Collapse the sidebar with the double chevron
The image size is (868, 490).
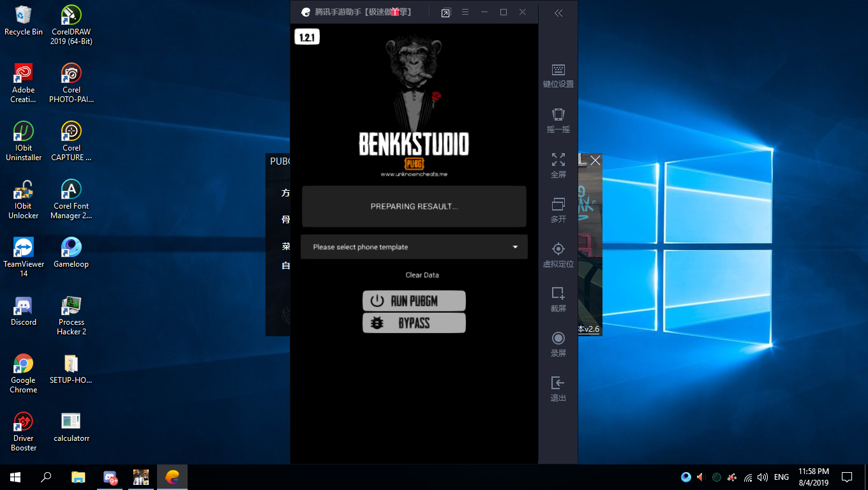[558, 13]
